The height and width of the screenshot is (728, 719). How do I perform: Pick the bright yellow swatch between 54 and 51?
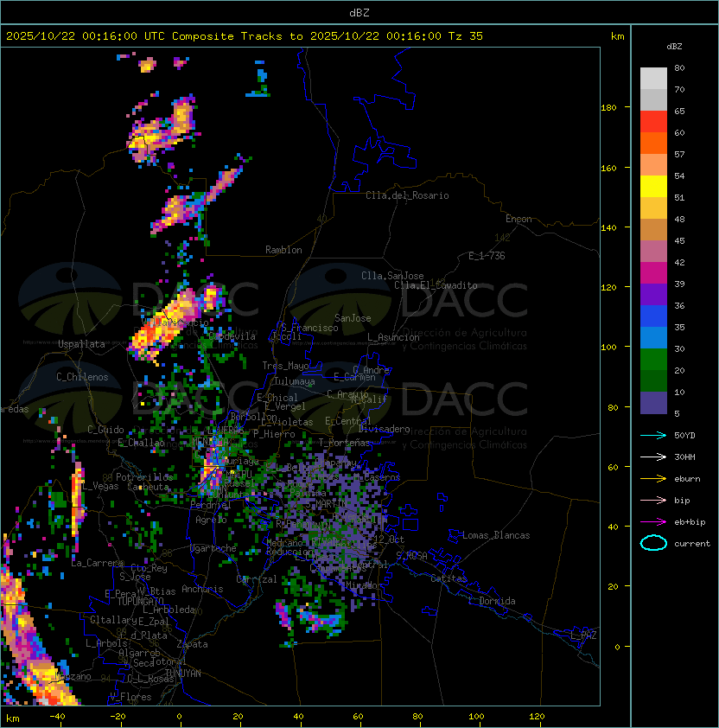[653, 186]
